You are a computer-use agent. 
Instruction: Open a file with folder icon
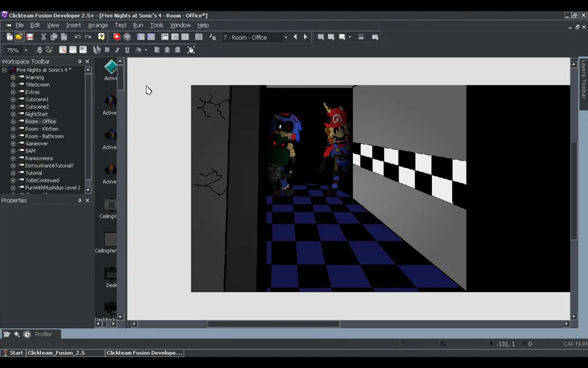click(19, 37)
